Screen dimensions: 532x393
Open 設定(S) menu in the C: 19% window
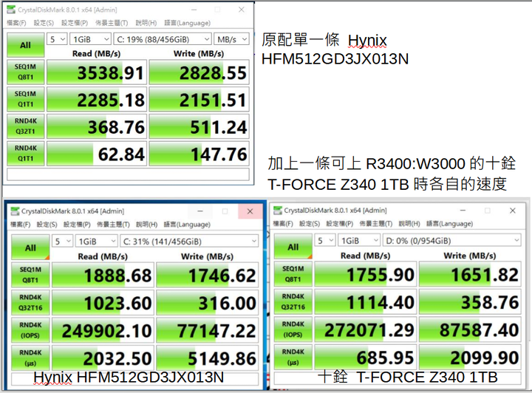coord(44,23)
